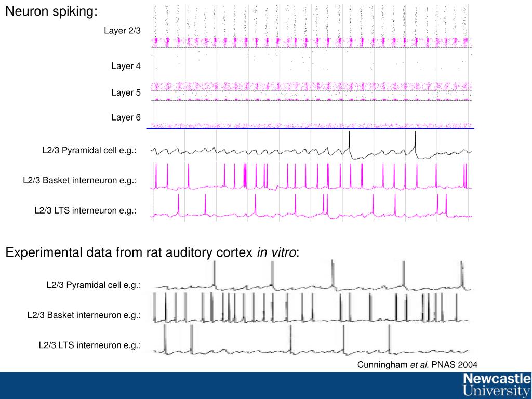532x399 pixels.
Task: Click the 'Cunningham et al. PNAS 2004' citation
Action: point(417,365)
